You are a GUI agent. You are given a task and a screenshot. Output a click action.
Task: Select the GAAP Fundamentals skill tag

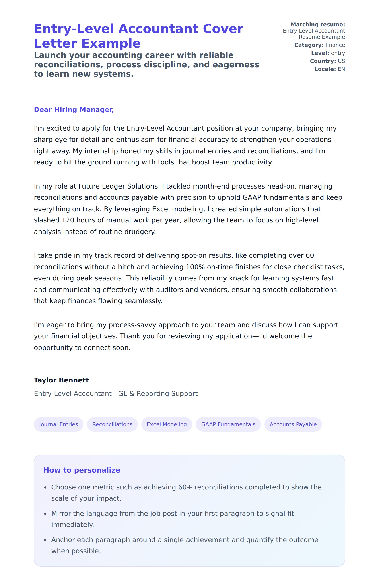click(x=228, y=424)
